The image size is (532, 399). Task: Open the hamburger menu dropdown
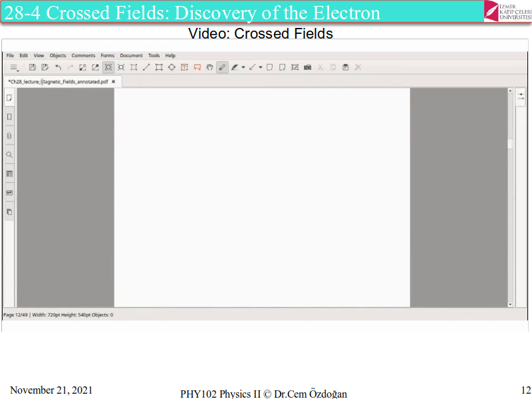14,67
